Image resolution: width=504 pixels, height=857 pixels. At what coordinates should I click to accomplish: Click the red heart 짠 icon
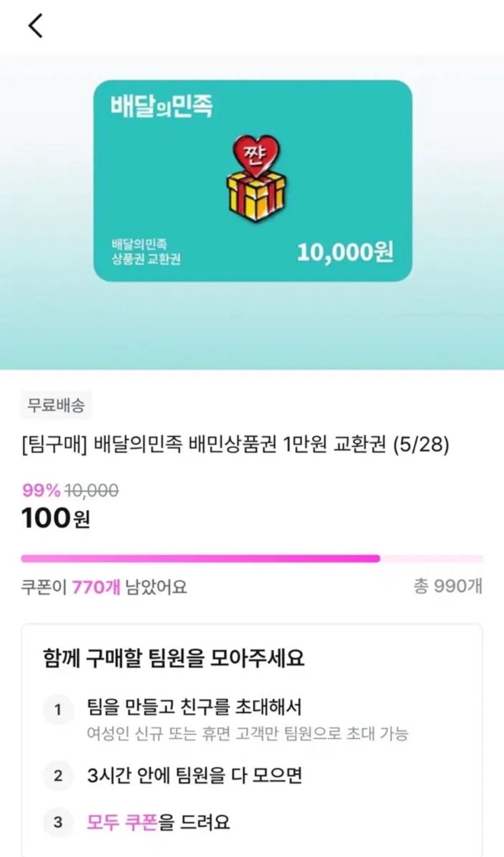[252, 153]
